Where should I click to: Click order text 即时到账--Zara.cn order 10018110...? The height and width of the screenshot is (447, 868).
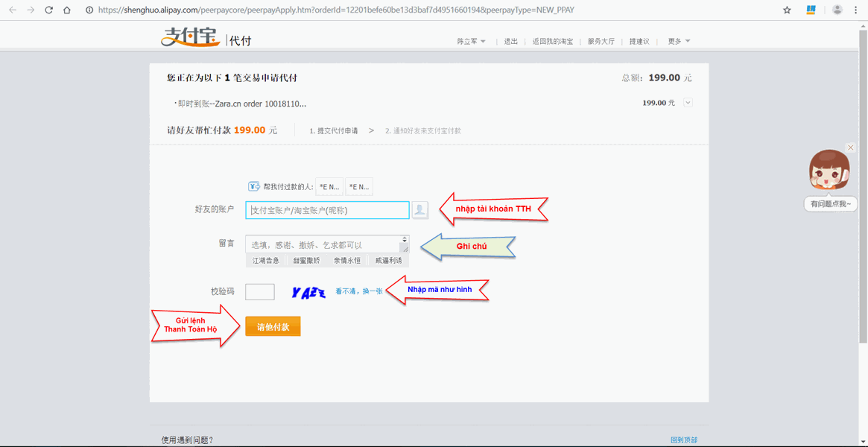(242, 104)
